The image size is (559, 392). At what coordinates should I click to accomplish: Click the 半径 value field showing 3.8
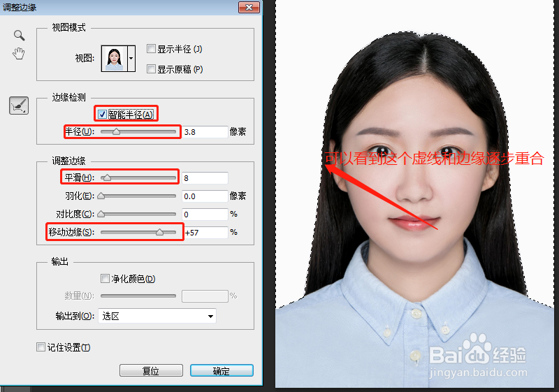pos(205,132)
